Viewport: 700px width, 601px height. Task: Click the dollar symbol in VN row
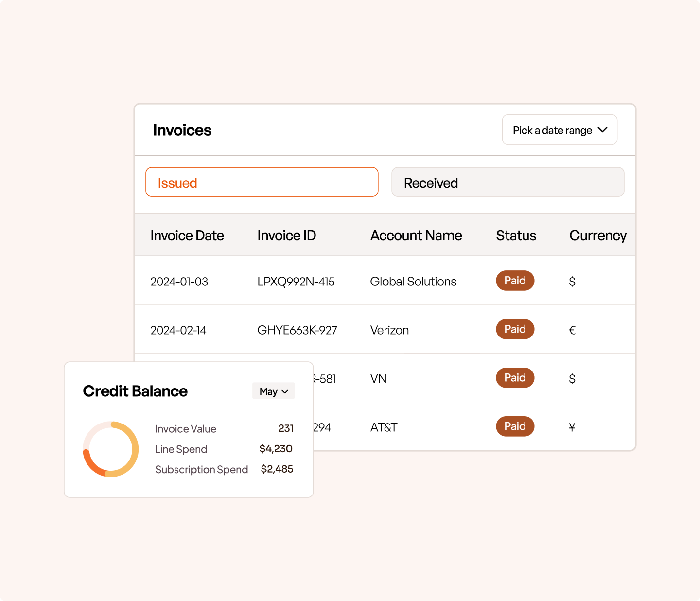572,379
